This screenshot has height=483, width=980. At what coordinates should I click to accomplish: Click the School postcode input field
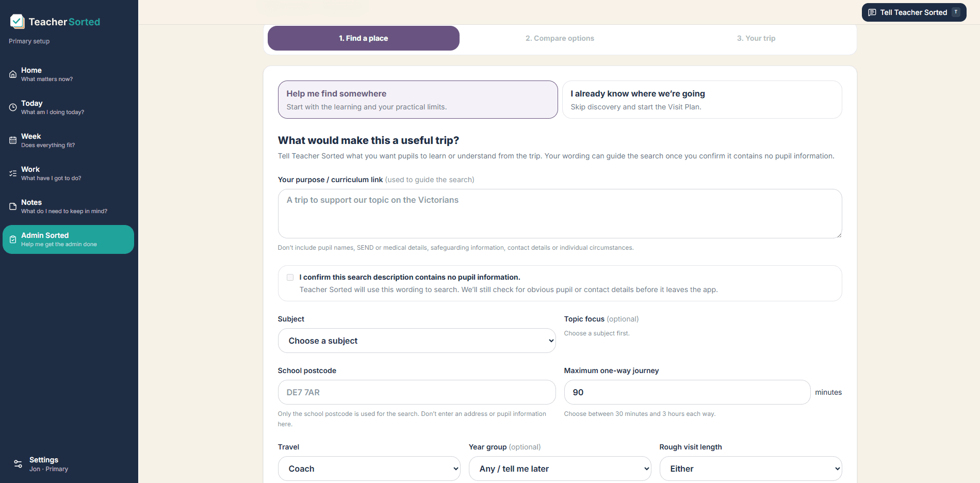coord(417,392)
